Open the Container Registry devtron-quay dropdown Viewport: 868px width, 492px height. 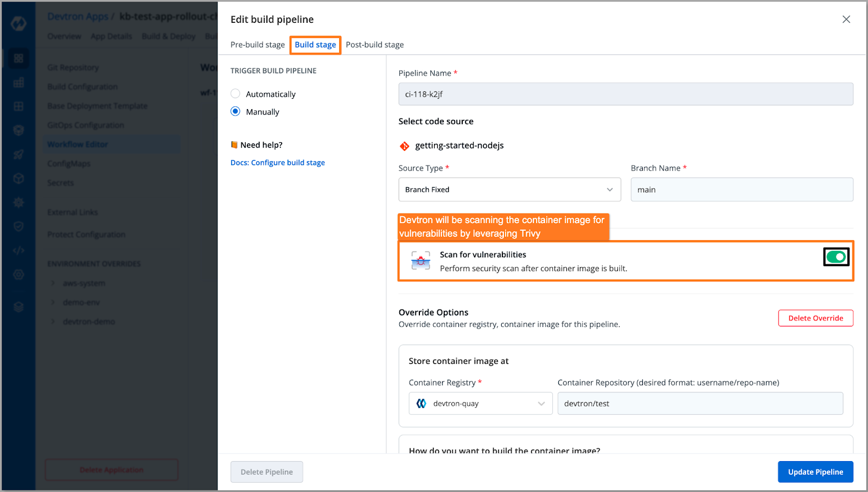click(481, 403)
